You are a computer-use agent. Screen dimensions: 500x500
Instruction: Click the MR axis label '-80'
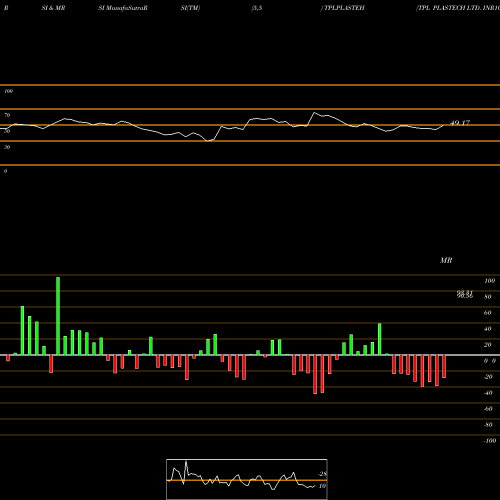pos(488,425)
